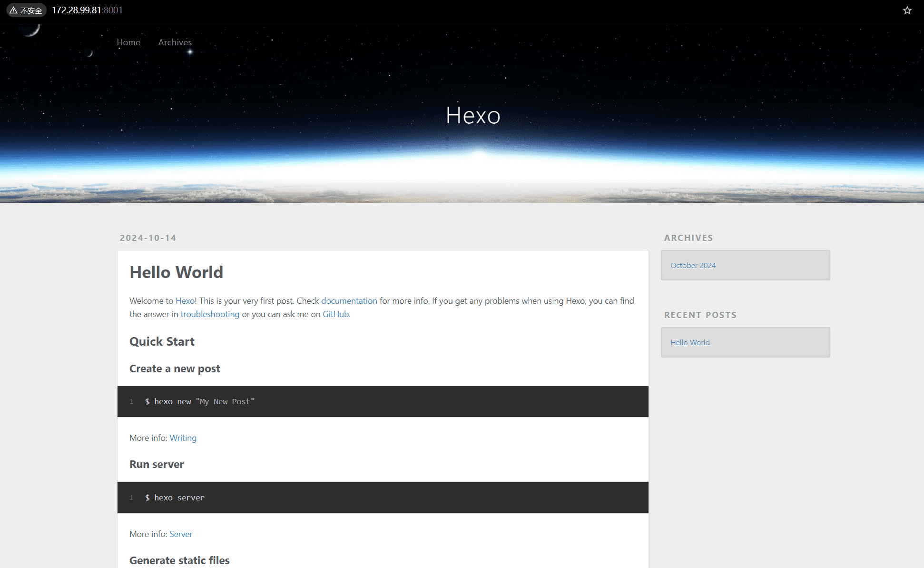Open the 2024-10-14 post date link
924x568 pixels.
click(148, 238)
